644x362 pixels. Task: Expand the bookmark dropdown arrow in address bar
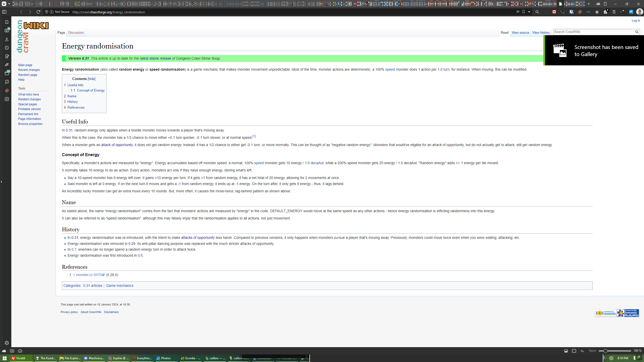pos(529,12)
